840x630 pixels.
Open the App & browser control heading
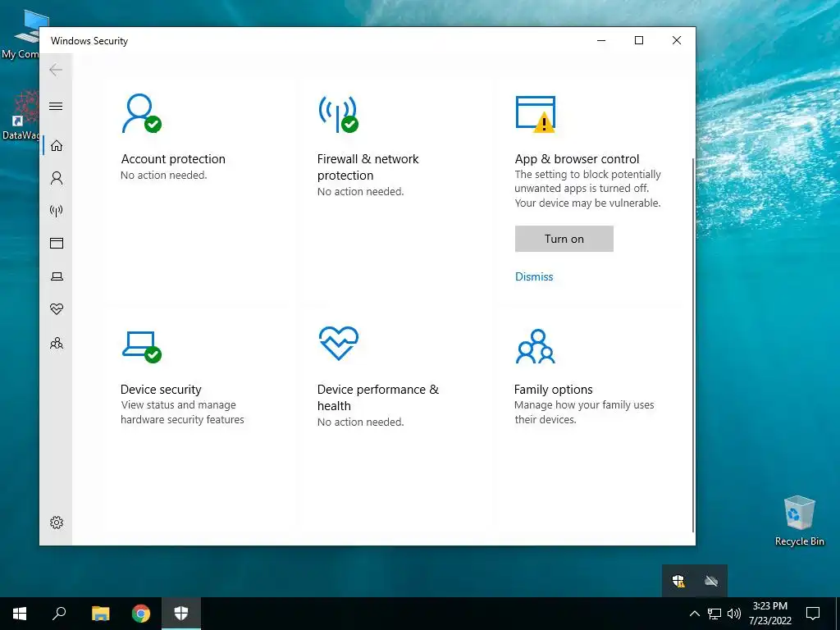coord(577,158)
